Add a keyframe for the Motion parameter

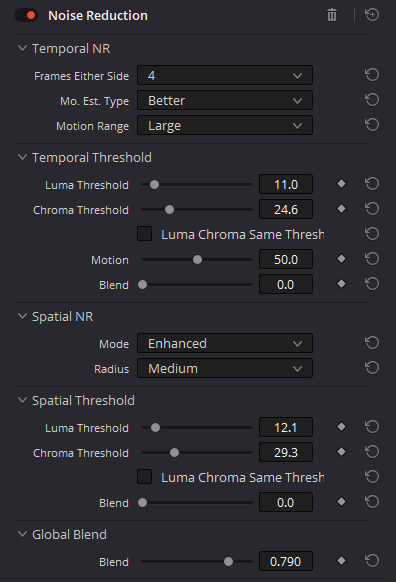[341, 259]
